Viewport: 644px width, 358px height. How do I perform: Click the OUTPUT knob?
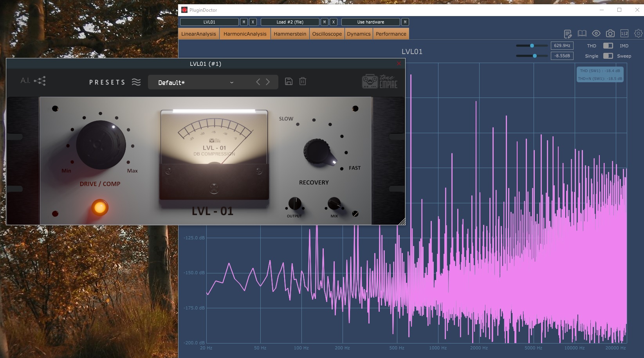pos(295,203)
